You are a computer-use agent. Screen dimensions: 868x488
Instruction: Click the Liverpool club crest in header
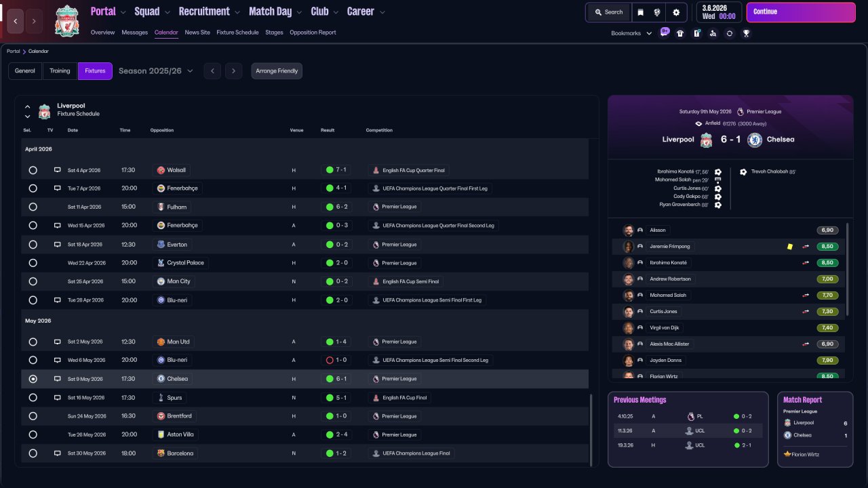(x=67, y=20)
